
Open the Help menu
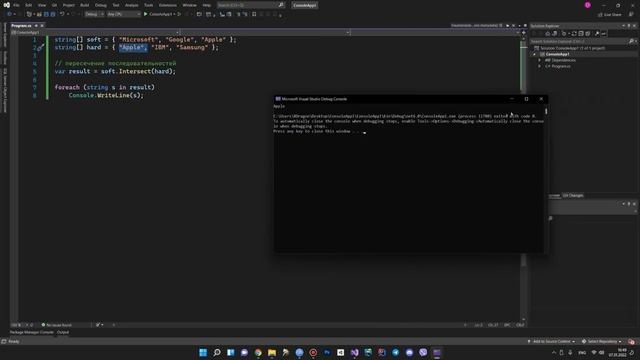coord(207,5)
